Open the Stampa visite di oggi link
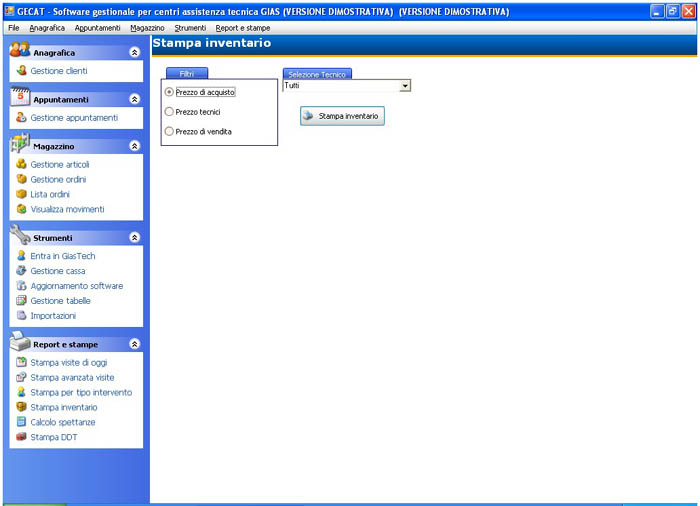The width and height of the screenshot is (700, 506). click(x=69, y=362)
